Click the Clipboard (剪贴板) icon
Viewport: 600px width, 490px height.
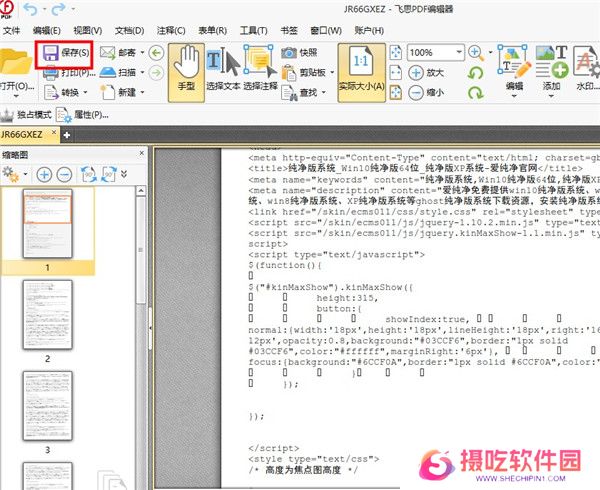[x=289, y=73]
